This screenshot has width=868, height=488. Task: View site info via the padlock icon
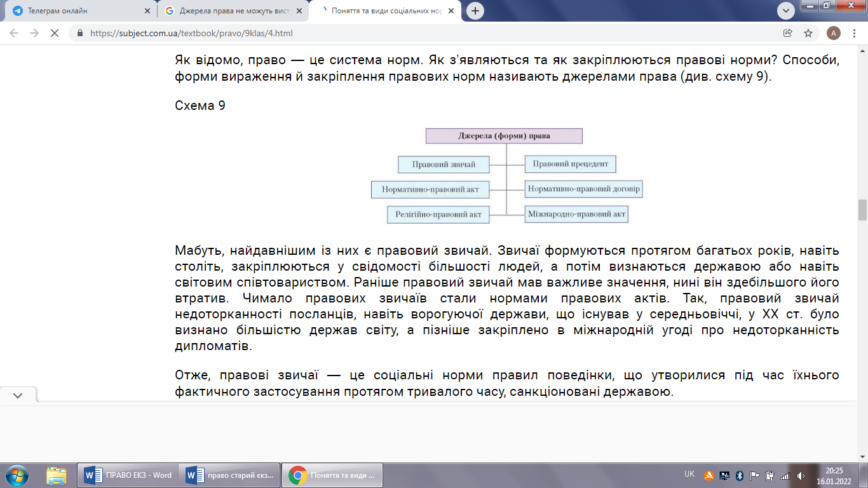click(80, 34)
